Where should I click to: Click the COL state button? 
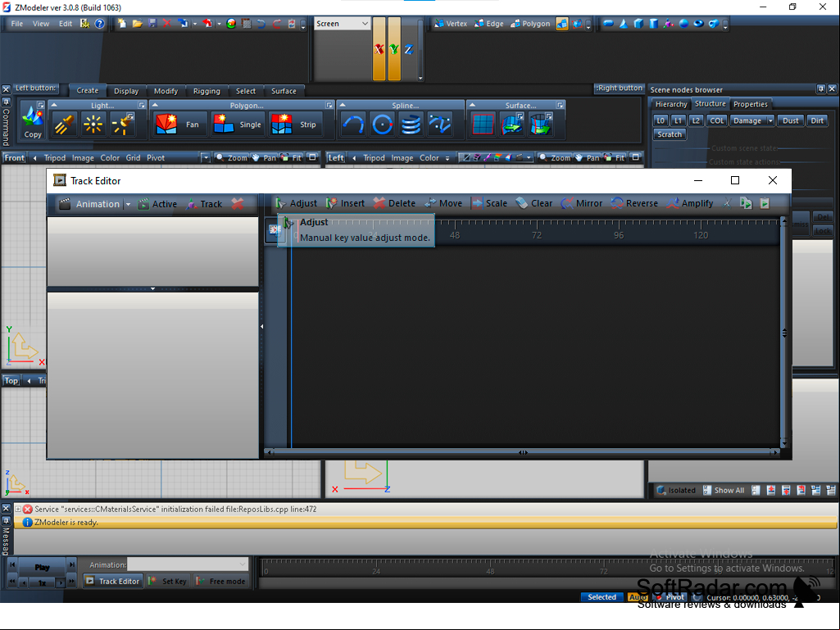point(717,120)
